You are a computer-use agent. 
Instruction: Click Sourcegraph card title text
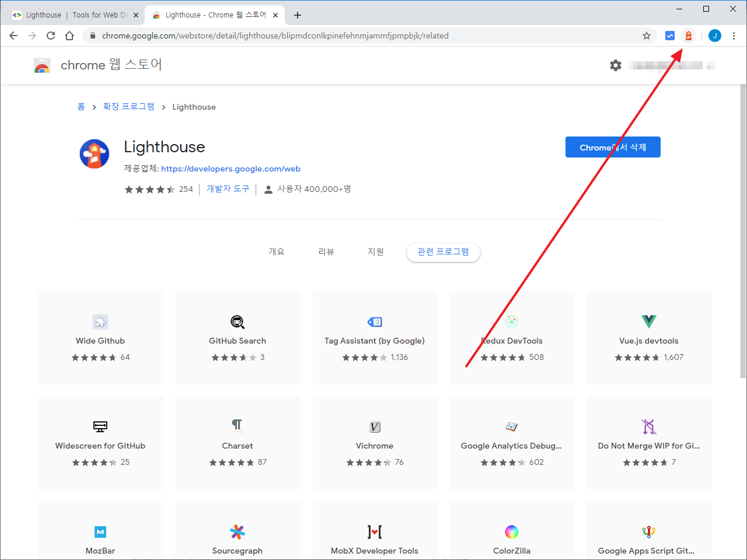pos(238,551)
